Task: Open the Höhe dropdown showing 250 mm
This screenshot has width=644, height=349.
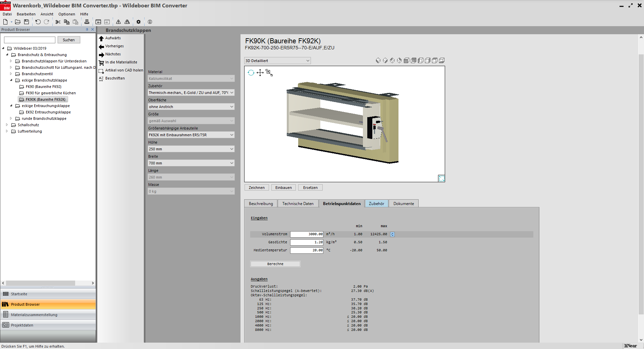Action: point(191,149)
